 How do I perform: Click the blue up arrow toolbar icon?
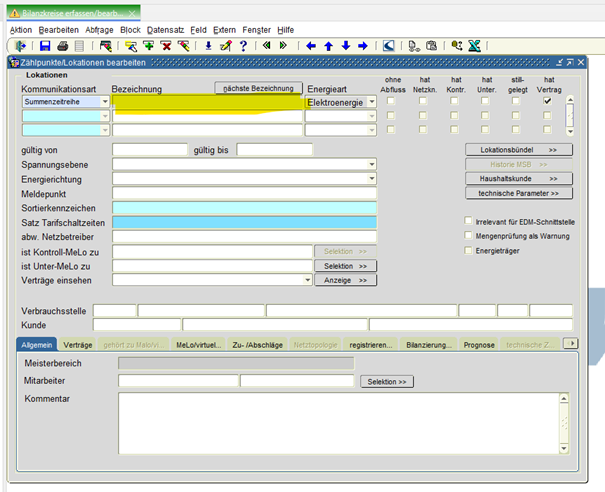328,46
